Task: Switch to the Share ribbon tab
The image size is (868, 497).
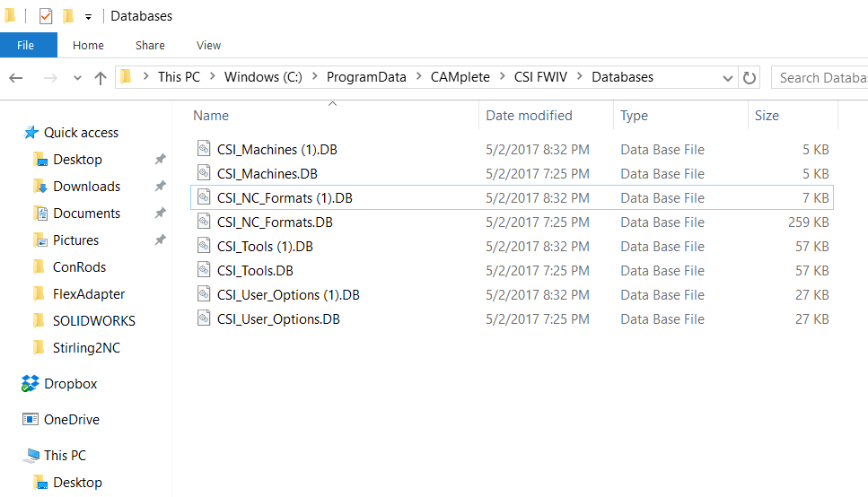Action: pos(150,46)
